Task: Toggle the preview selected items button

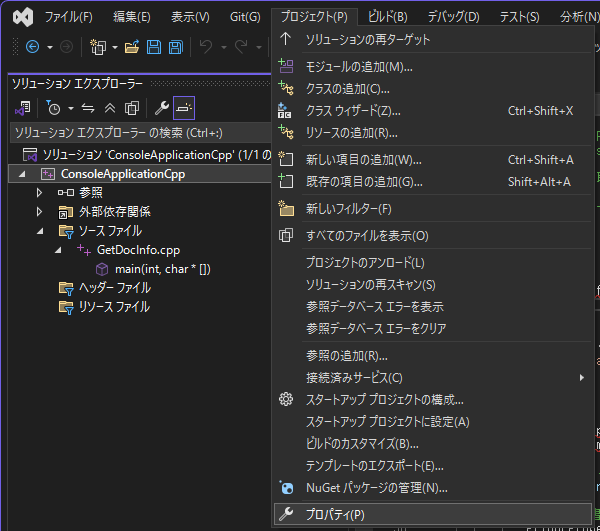Action: pyautogui.click(x=183, y=107)
